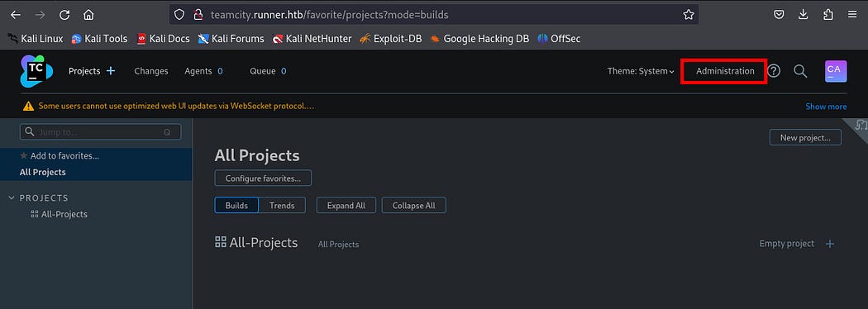Click Show more on the warning banner
868x309 pixels.
826,106
